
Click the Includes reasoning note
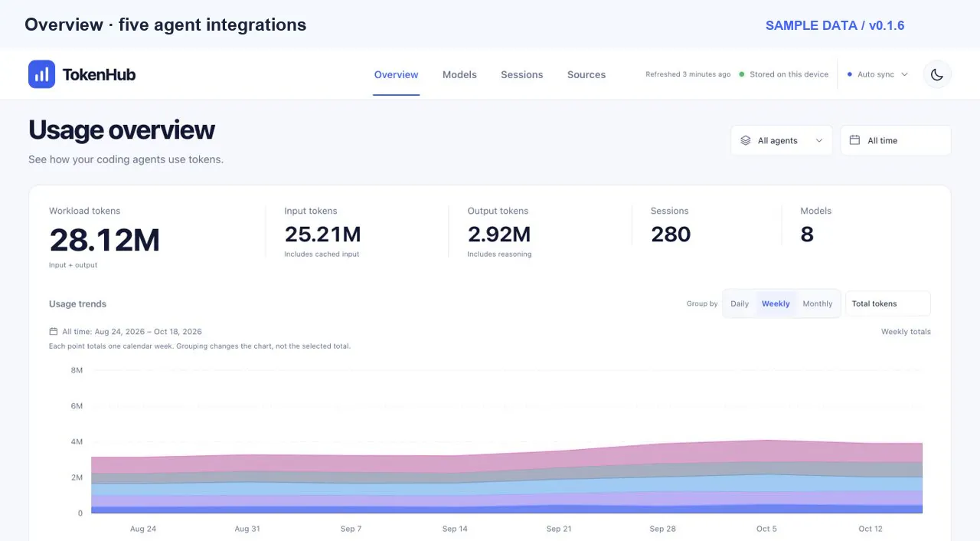click(499, 254)
